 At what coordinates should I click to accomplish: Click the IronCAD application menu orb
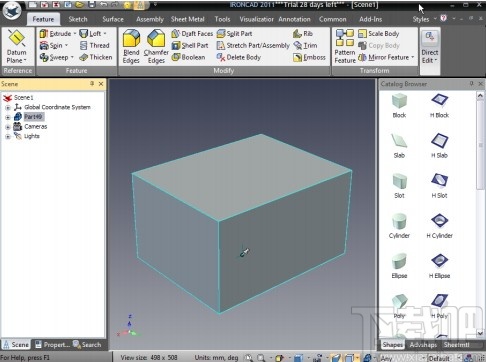[12, 10]
